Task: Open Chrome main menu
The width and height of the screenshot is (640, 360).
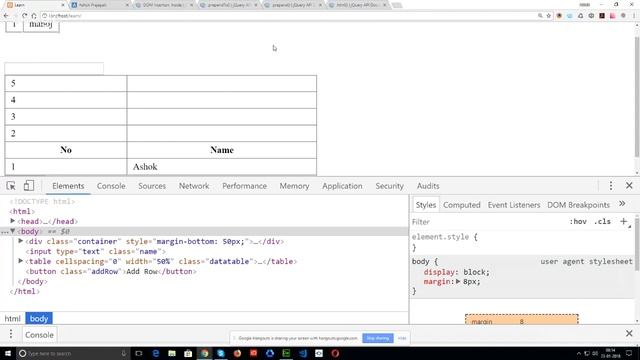Action: pos(634,16)
